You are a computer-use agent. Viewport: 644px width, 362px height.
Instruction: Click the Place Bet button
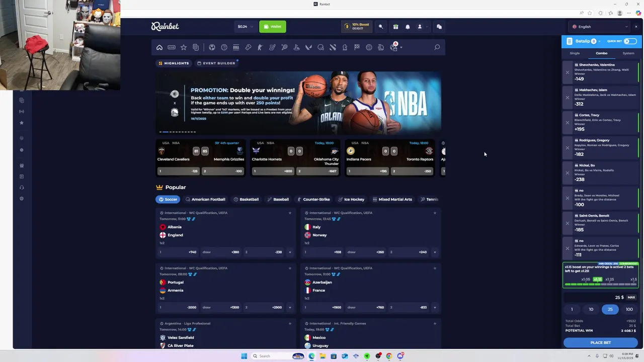click(x=601, y=343)
